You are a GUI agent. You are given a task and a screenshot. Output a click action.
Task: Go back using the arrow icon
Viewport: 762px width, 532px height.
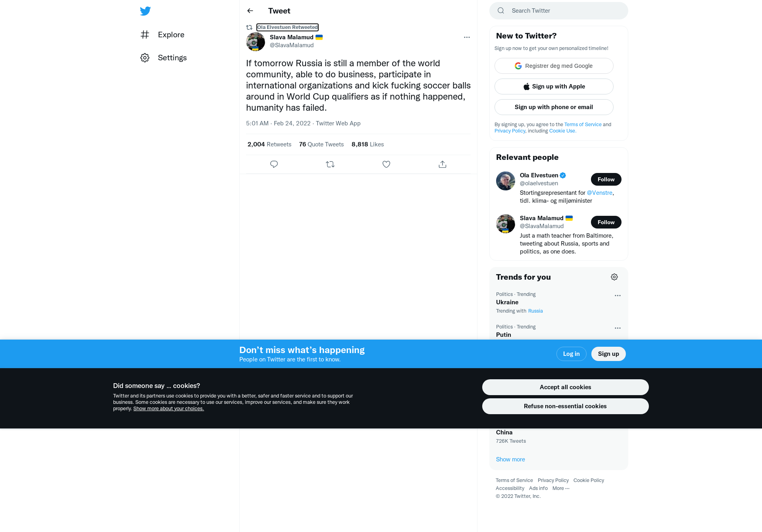250,11
